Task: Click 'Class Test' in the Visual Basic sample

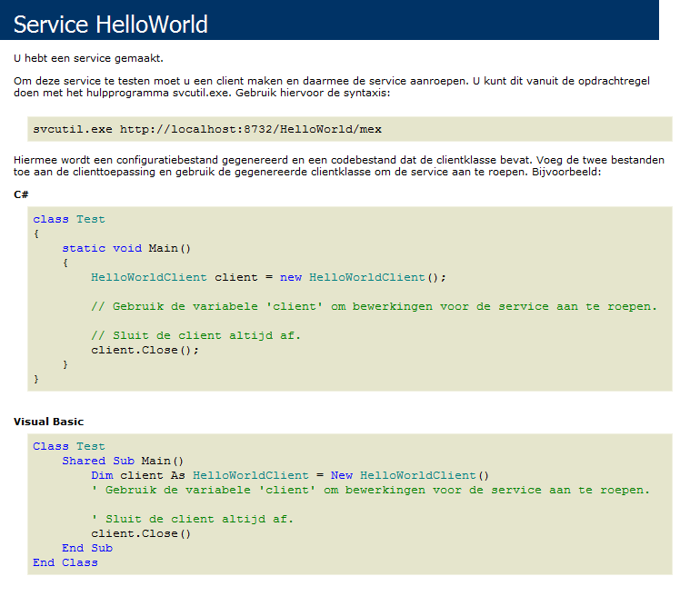Action: [69, 446]
